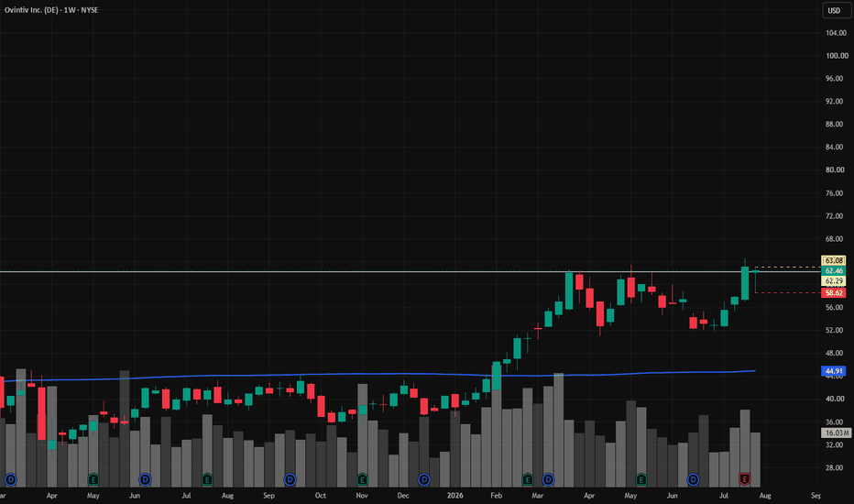The image size is (854, 504).
Task: Open the dividend marker between Sep and Oct 2025
Action: [290, 479]
